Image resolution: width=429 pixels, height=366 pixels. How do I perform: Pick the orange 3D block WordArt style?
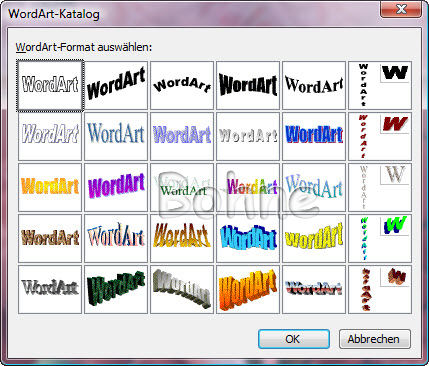(x=248, y=289)
